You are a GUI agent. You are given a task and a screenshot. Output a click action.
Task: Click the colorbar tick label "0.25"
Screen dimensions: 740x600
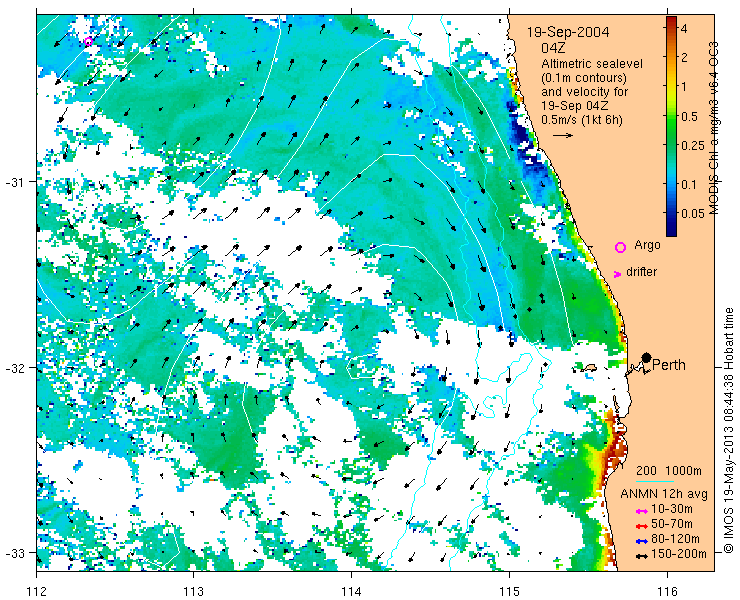[x=693, y=145]
